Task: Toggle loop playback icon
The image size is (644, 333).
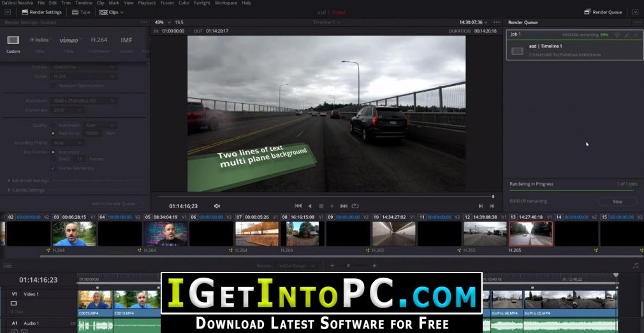Action: pos(355,206)
